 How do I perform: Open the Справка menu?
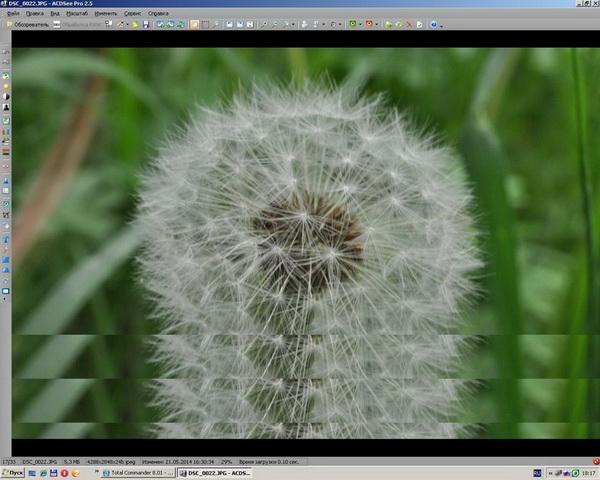pos(158,13)
